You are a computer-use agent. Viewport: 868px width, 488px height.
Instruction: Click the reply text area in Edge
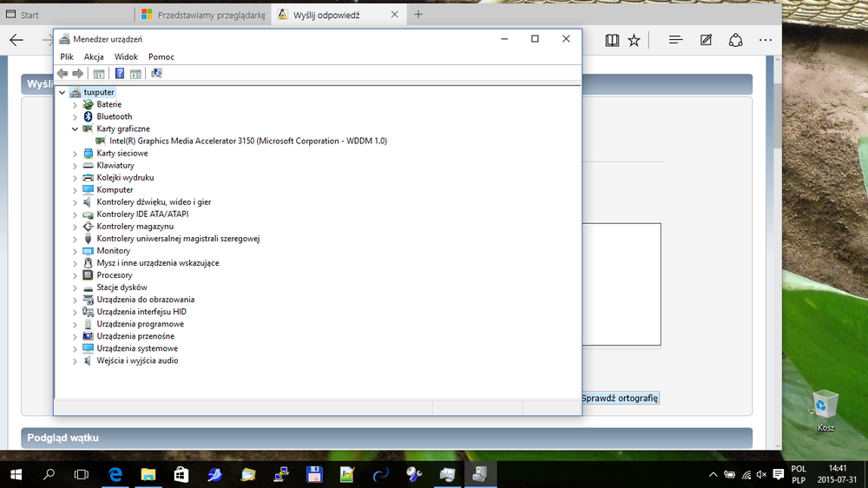click(621, 284)
